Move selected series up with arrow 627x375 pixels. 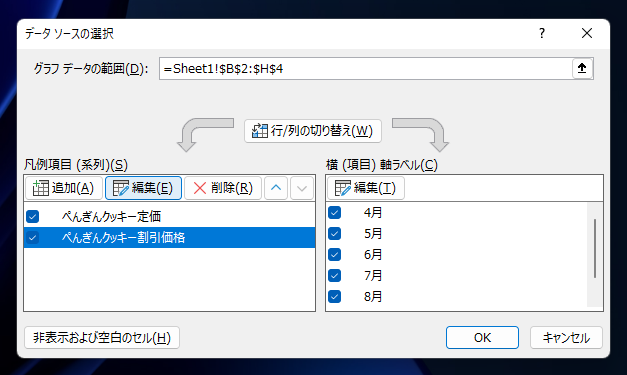tap(276, 188)
